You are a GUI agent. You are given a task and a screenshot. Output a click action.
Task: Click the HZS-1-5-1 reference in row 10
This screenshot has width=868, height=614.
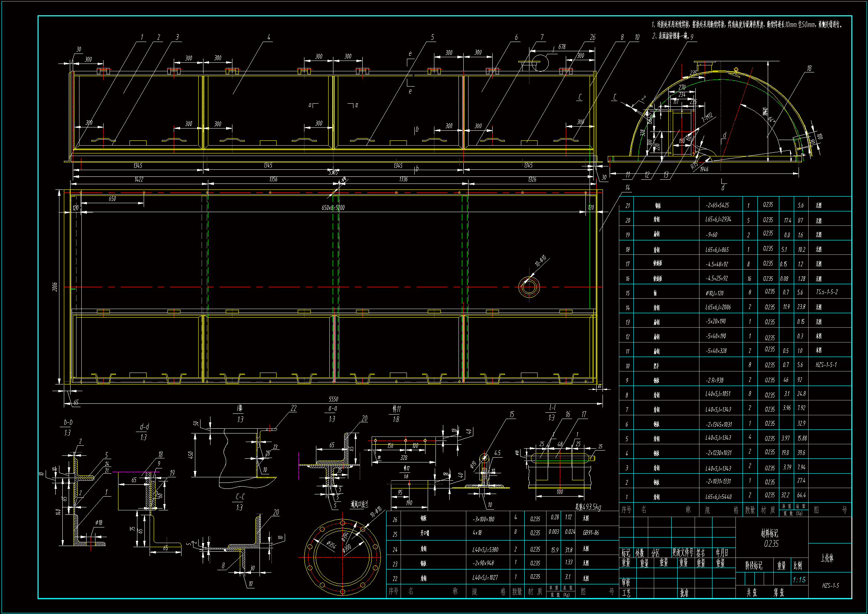pos(826,365)
